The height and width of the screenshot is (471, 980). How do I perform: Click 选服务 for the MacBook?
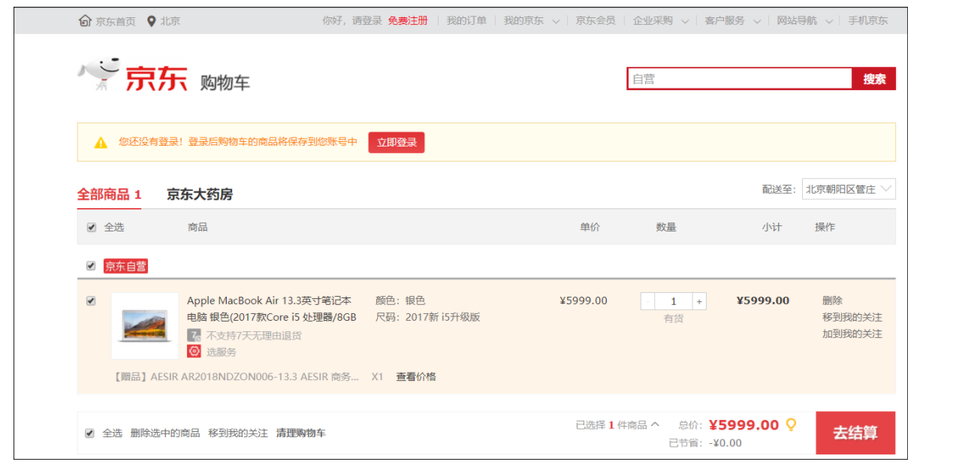pos(222,352)
